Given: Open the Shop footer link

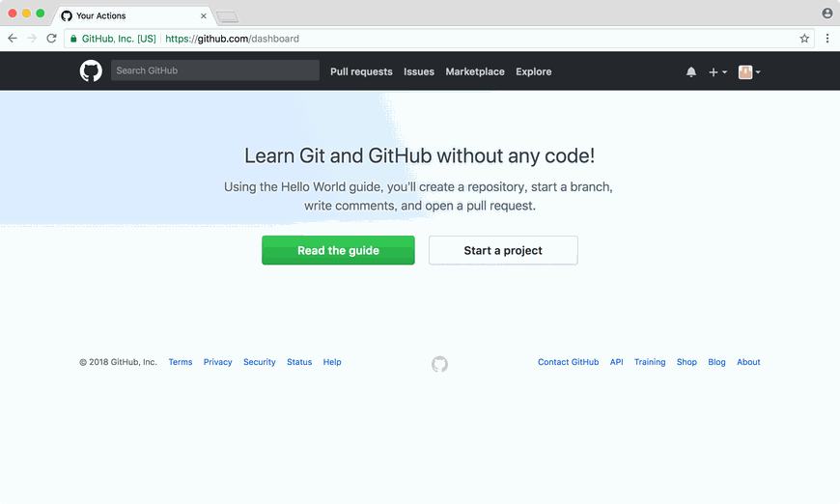Looking at the screenshot, I should coord(686,362).
